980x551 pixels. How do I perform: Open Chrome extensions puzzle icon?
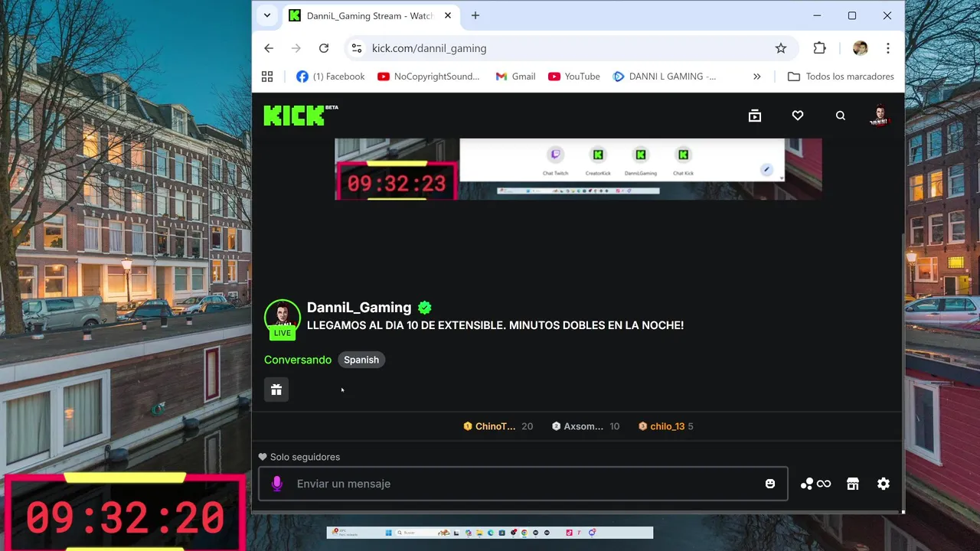pos(820,48)
